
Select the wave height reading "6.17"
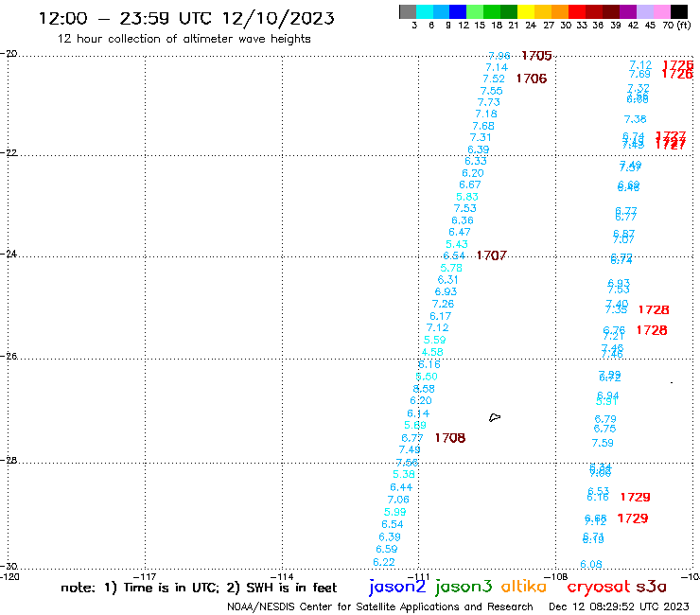click(440, 316)
